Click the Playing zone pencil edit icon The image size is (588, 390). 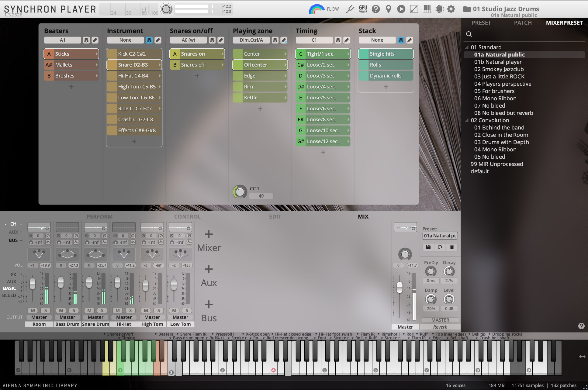[284, 40]
